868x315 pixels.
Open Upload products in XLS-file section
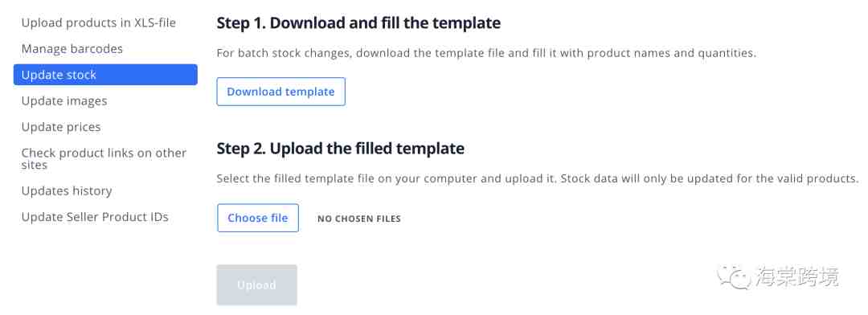click(99, 22)
